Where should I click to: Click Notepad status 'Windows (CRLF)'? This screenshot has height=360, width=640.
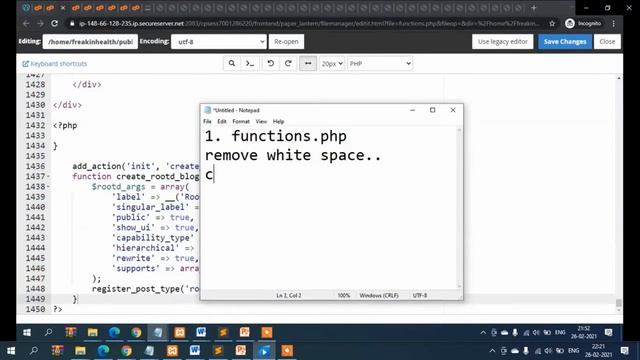[379, 295]
